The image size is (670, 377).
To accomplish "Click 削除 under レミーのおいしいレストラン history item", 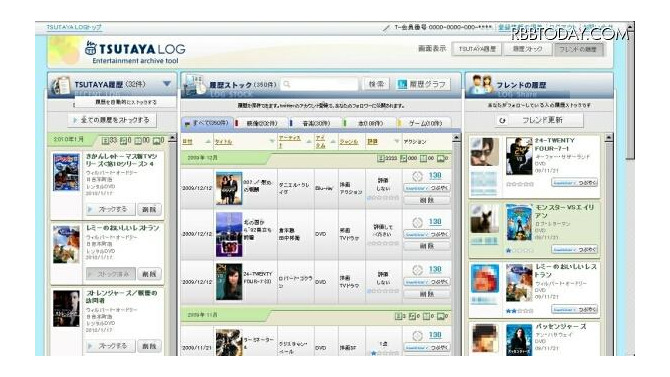I will [149, 274].
